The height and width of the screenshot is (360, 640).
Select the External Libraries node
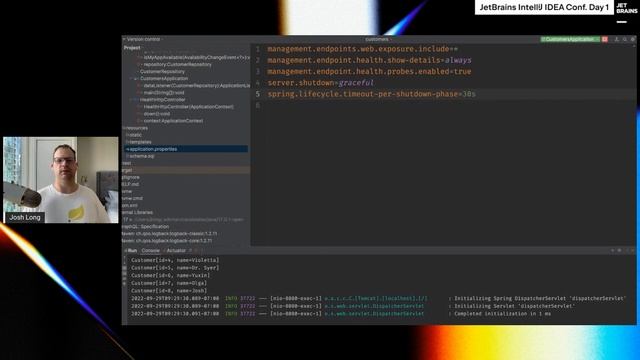point(138,212)
